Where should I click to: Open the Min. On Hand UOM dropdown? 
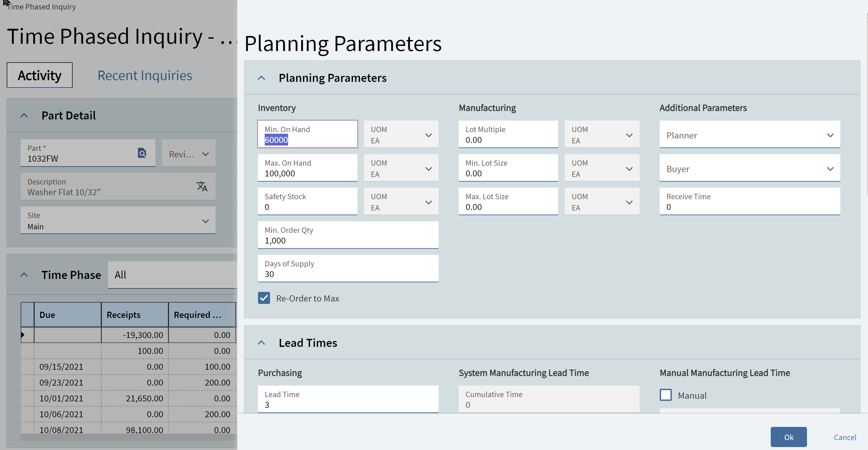401,134
